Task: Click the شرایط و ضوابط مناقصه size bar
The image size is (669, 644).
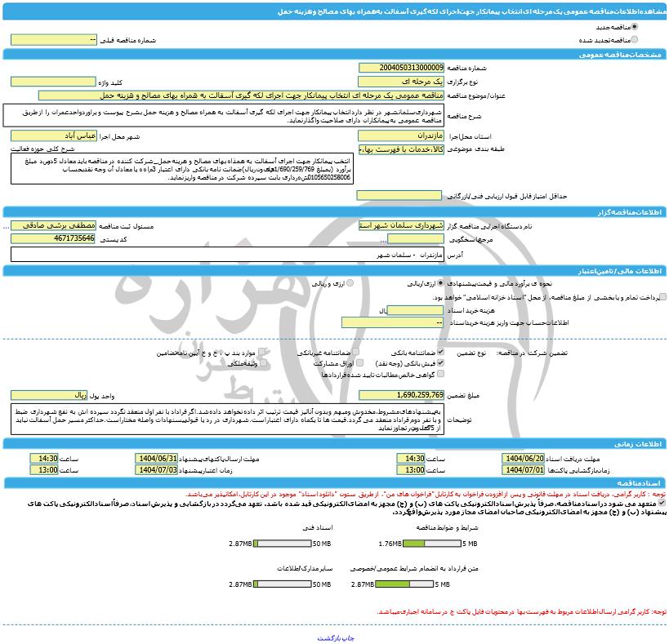Action: [x=430, y=543]
